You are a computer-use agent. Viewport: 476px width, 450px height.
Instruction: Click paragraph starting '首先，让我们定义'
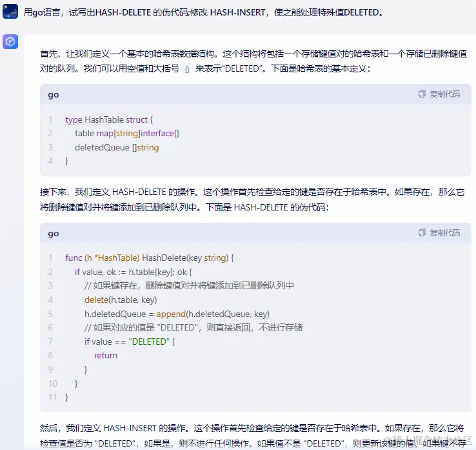click(x=253, y=61)
